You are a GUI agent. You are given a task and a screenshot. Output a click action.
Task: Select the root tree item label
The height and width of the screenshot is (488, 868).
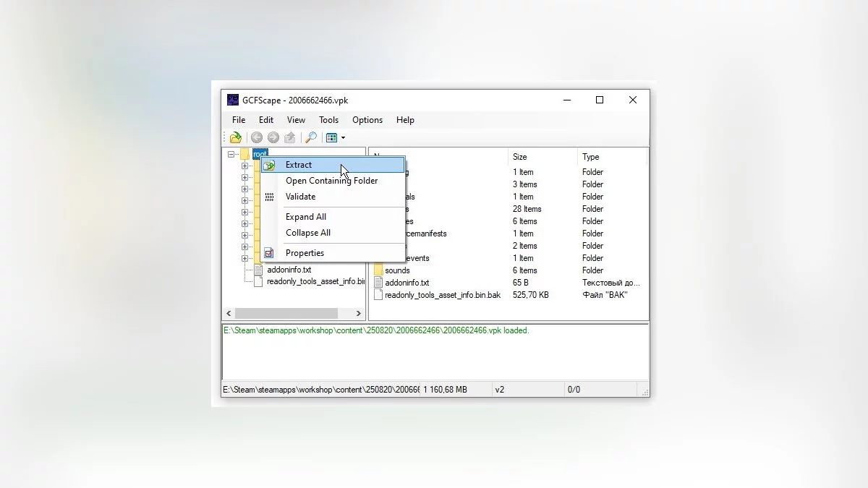tap(260, 154)
